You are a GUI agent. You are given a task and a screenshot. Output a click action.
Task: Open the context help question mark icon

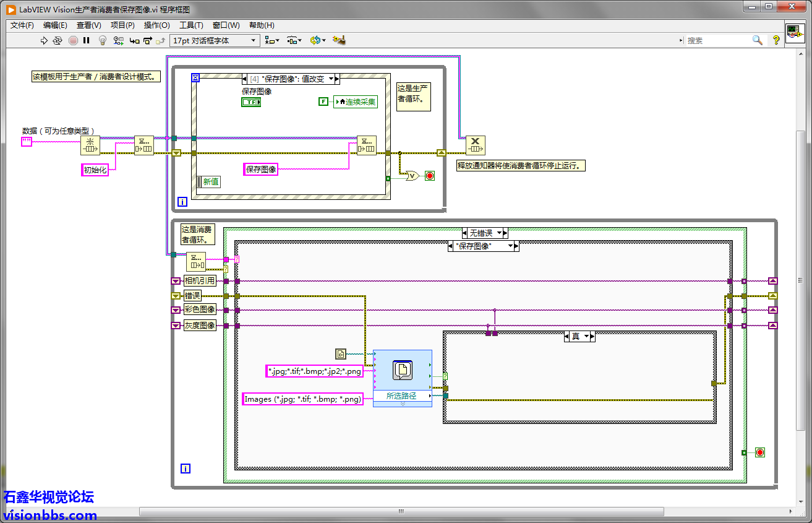pyautogui.click(x=776, y=40)
